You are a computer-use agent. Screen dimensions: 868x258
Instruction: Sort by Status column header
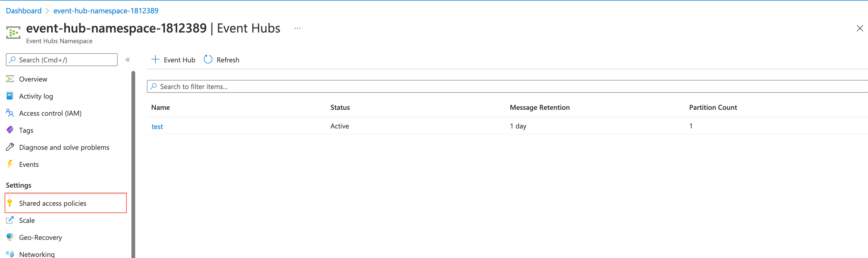tap(340, 107)
